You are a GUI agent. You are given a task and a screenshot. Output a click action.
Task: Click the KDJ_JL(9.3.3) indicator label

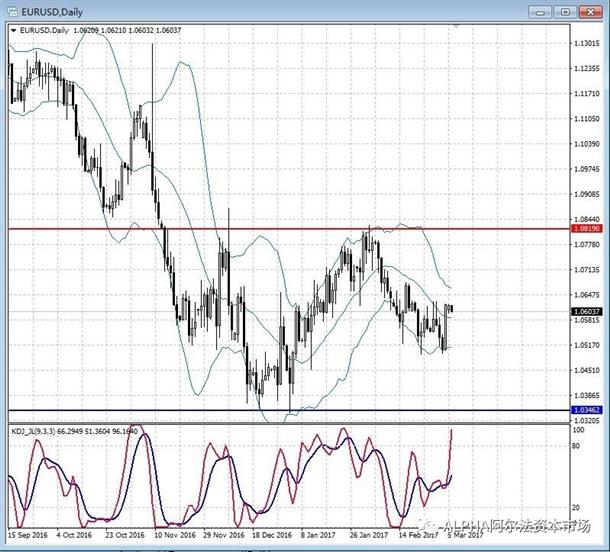click(34, 431)
